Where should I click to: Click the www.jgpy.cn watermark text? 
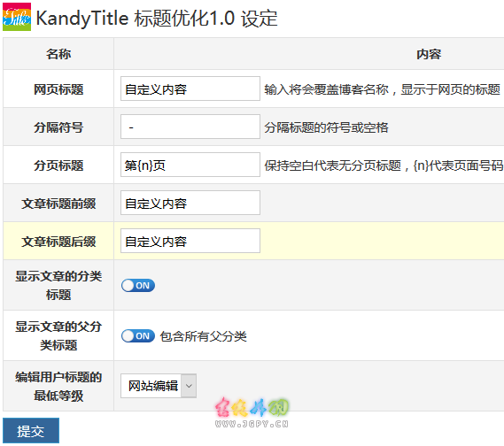(252, 424)
